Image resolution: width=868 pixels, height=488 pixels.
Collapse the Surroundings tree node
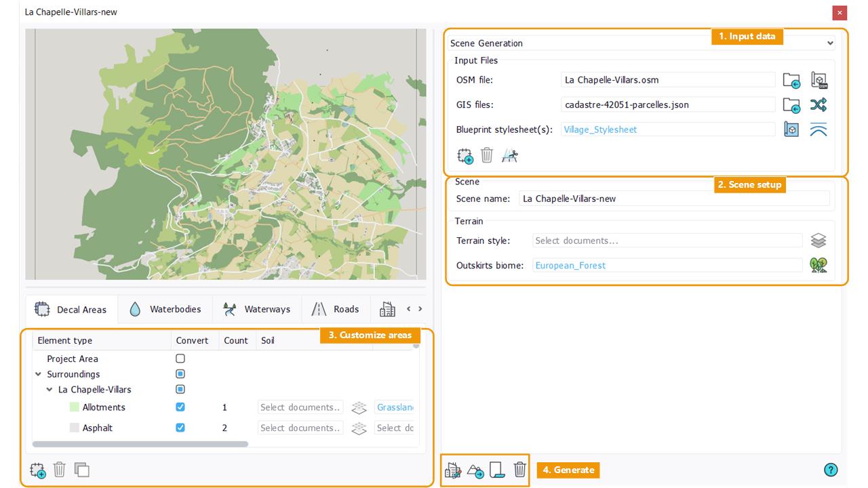coord(38,374)
